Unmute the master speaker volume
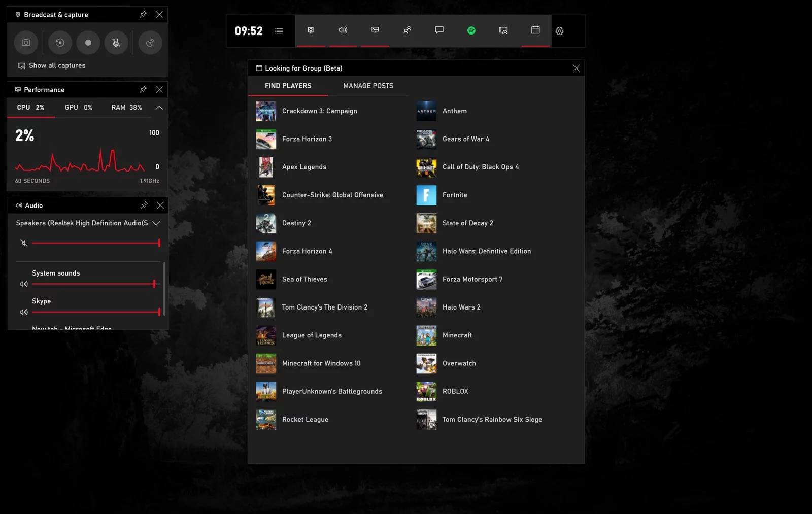This screenshot has width=812, height=514. click(24, 243)
